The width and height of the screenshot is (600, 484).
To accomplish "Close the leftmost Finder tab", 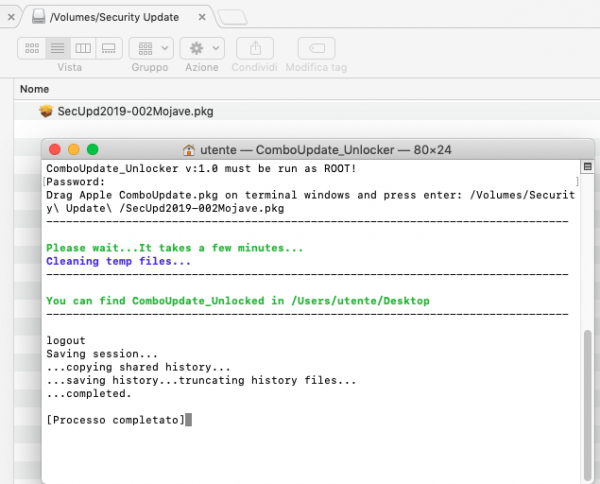I will click(11, 17).
